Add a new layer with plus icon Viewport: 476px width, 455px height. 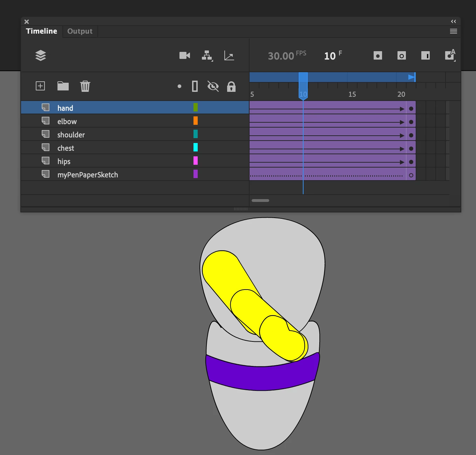point(40,86)
